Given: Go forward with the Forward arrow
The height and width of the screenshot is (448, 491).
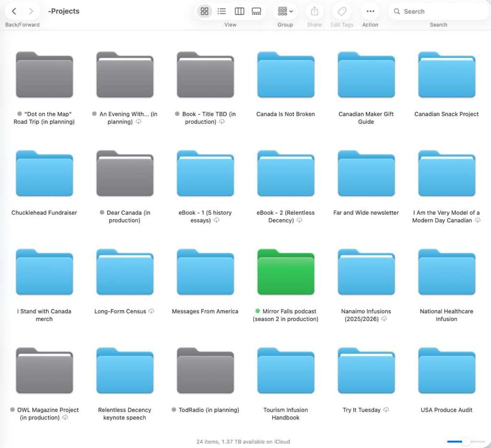Looking at the screenshot, I should (x=31, y=11).
